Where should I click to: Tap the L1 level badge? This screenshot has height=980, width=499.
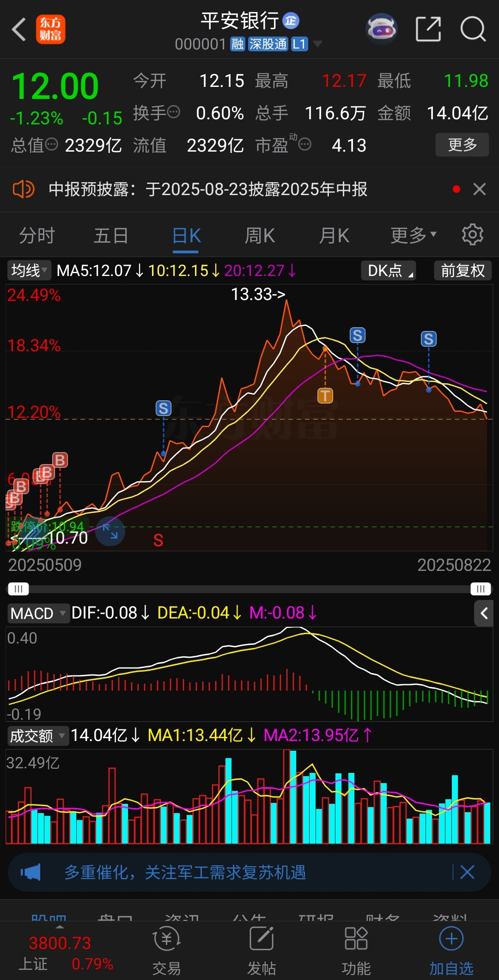[299, 44]
